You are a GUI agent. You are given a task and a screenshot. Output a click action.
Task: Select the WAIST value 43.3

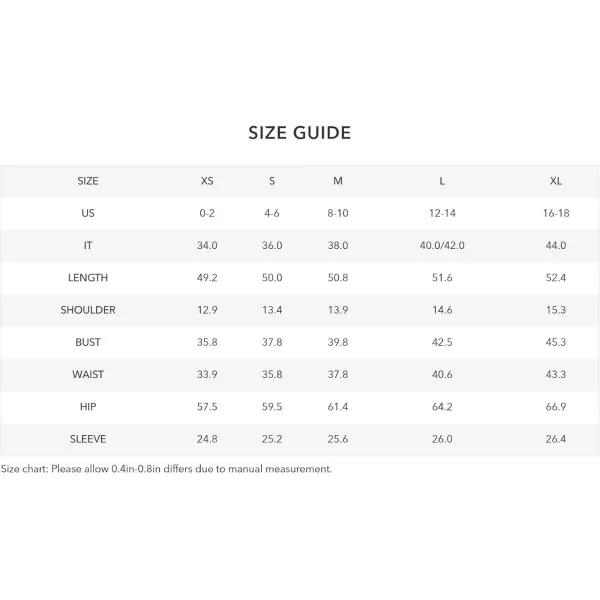tap(556, 374)
